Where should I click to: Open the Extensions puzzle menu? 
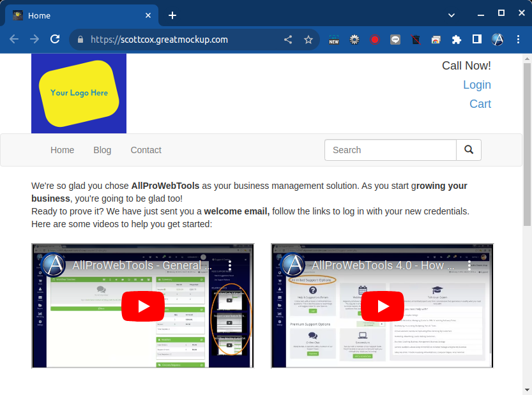pyautogui.click(x=457, y=40)
